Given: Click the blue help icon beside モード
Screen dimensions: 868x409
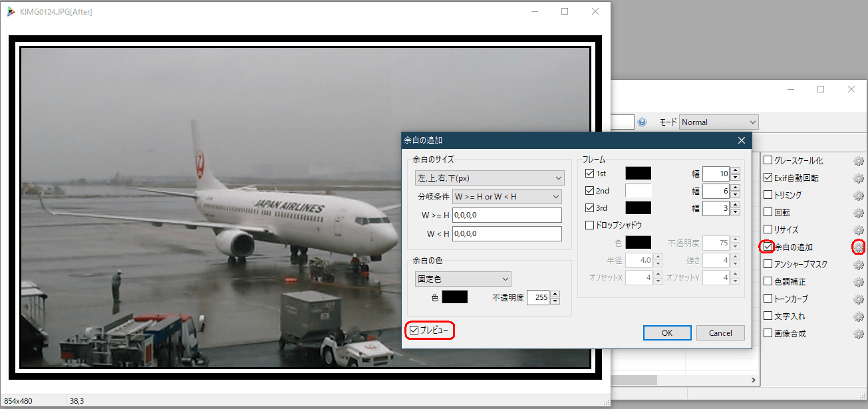Looking at the screenshot, I should point(642,122).
